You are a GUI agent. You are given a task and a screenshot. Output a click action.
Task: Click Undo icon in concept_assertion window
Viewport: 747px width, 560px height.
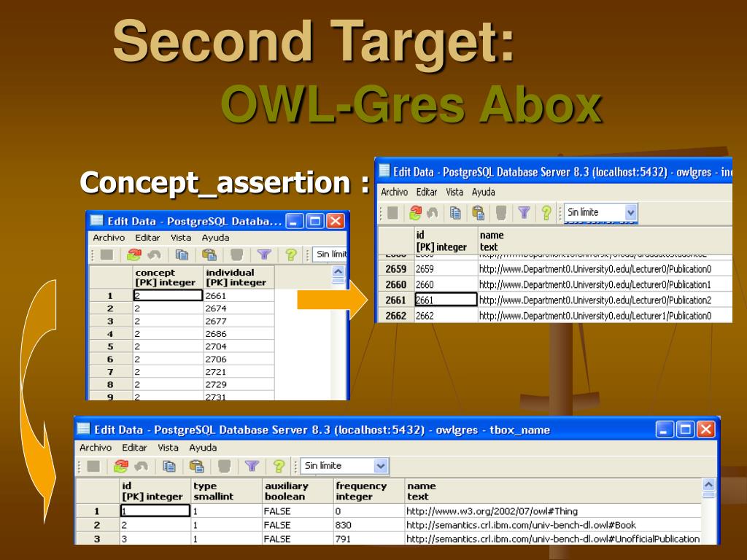coord(154,254)
